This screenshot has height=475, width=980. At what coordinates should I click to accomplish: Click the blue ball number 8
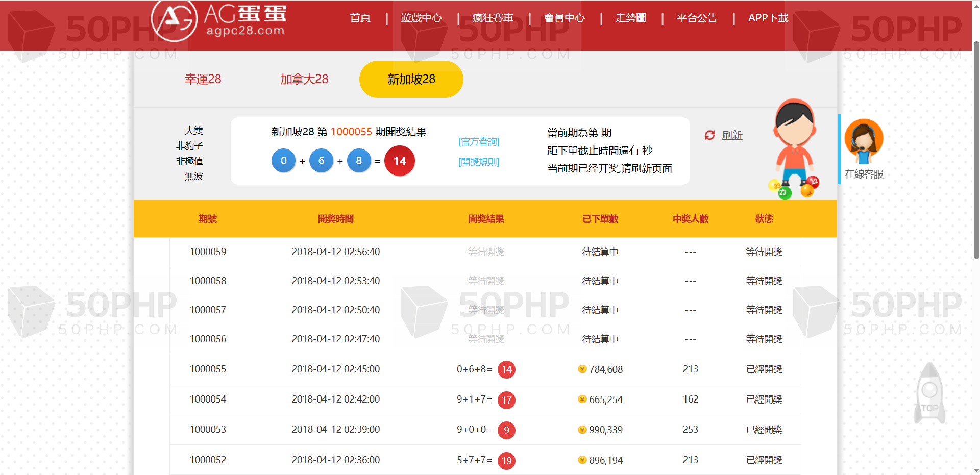coord(359,161)
